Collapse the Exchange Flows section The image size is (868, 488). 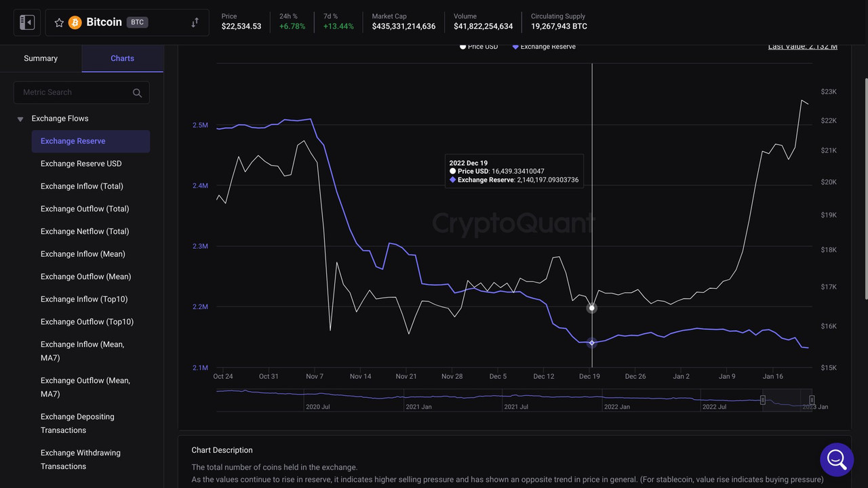(20, 119)
